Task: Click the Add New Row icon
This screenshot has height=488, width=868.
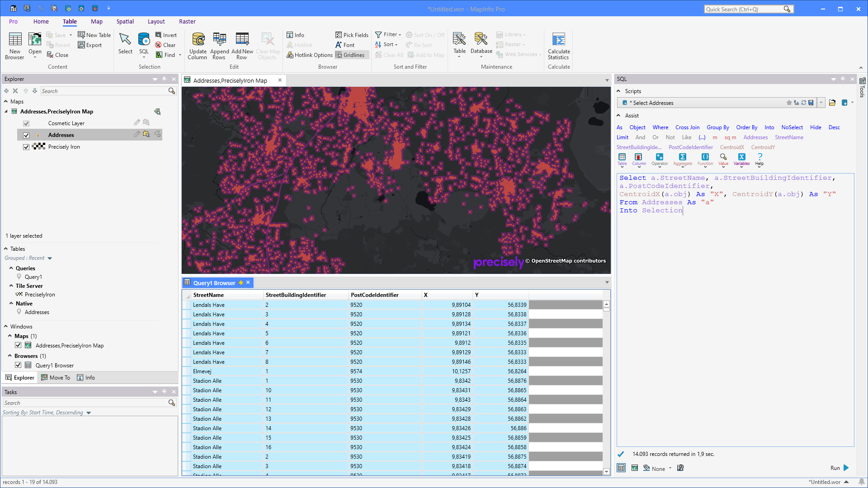Action: [242, 44]
